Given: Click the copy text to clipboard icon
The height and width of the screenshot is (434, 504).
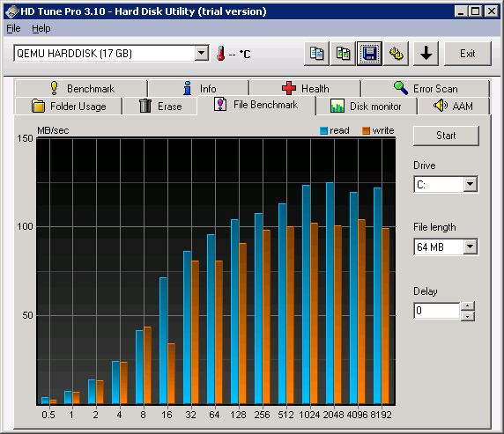Looking at the screenshot, I should (x=316, y=54).
